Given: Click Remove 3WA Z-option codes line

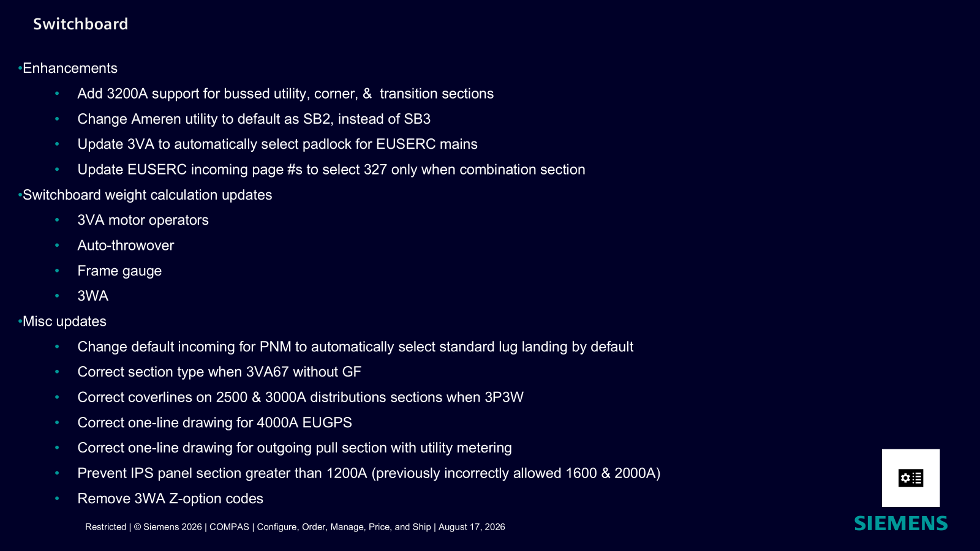Looking at the screenshot, I should (x=170, y=498).
